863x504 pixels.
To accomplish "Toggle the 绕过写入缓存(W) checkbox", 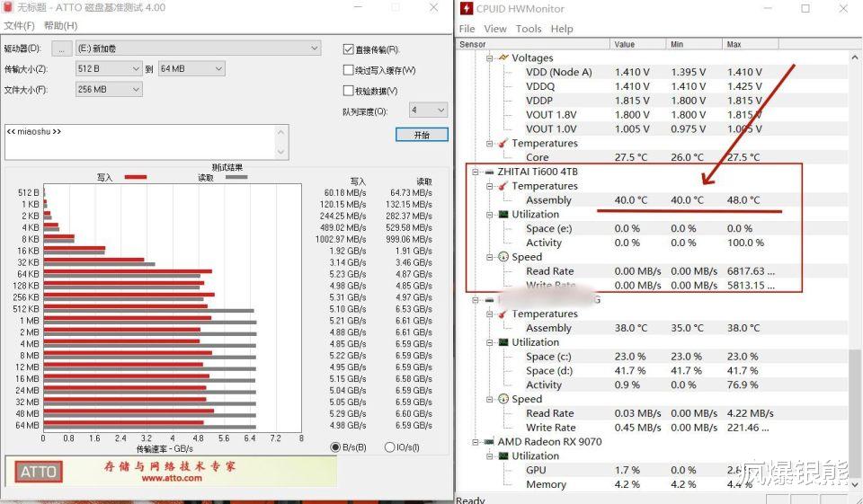I will click(348, 70).
